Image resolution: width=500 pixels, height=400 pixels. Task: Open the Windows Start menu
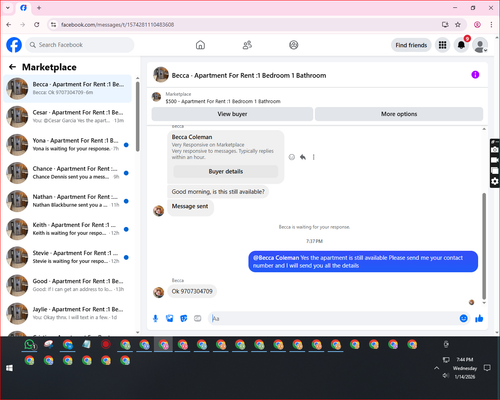9,368
